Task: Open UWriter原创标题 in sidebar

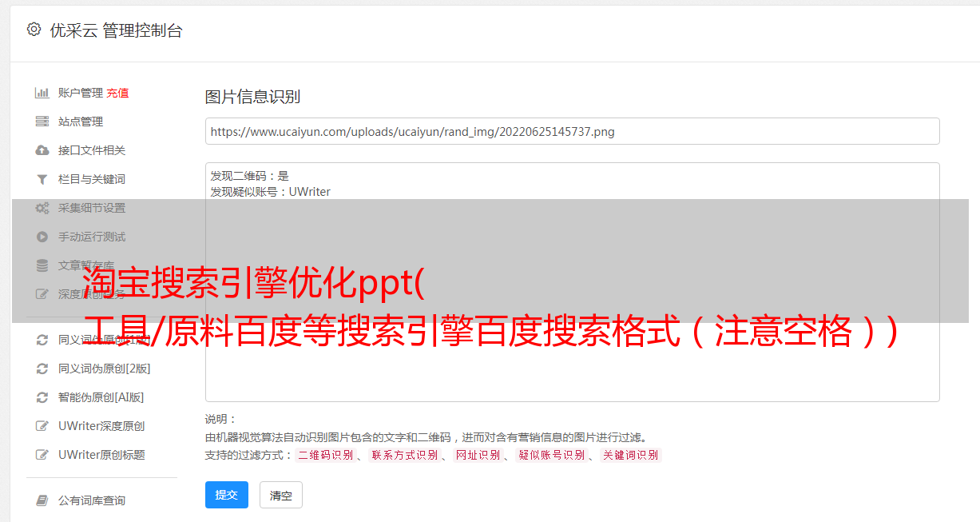Action: click(x=101, y=455)
